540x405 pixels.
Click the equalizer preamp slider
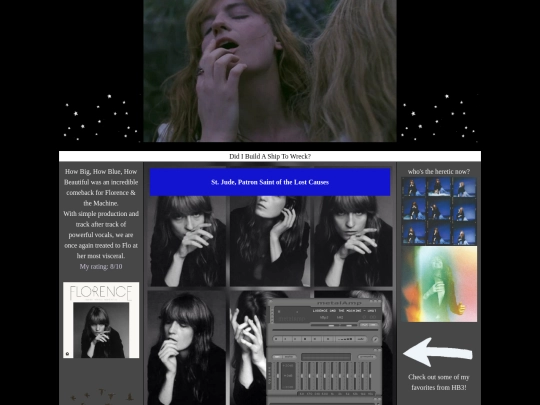coord(278,376)
